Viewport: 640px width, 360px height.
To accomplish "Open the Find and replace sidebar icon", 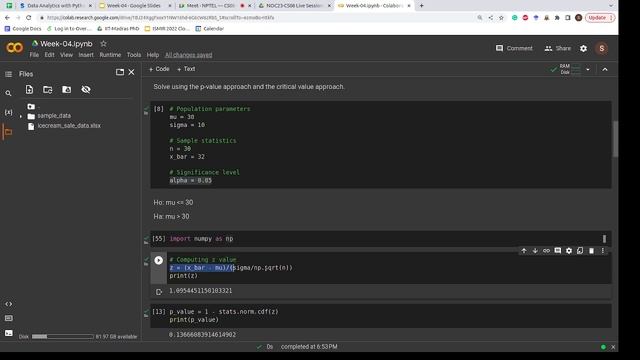I will (x=8, y=93).
